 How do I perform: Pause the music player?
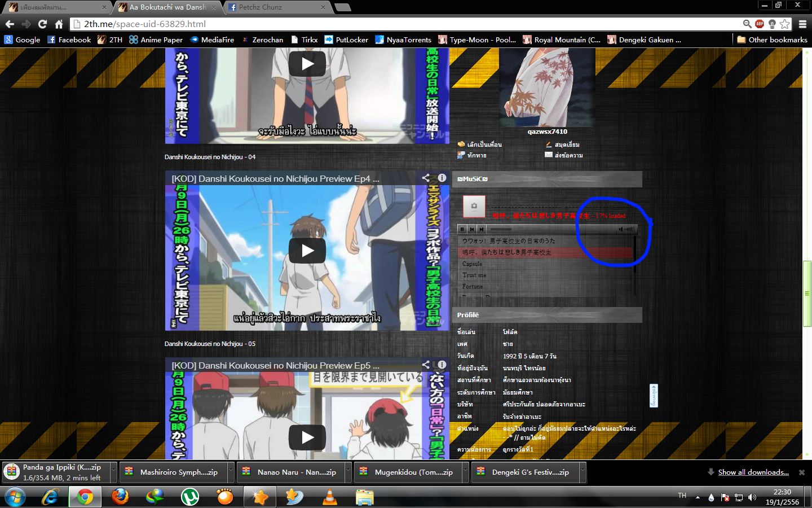462,229
